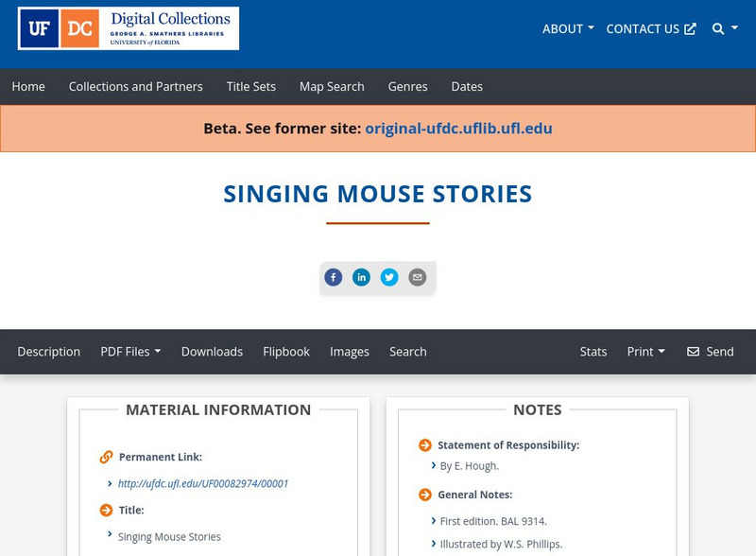Select Map Search in the navigation bar

[x=331, y=86]
